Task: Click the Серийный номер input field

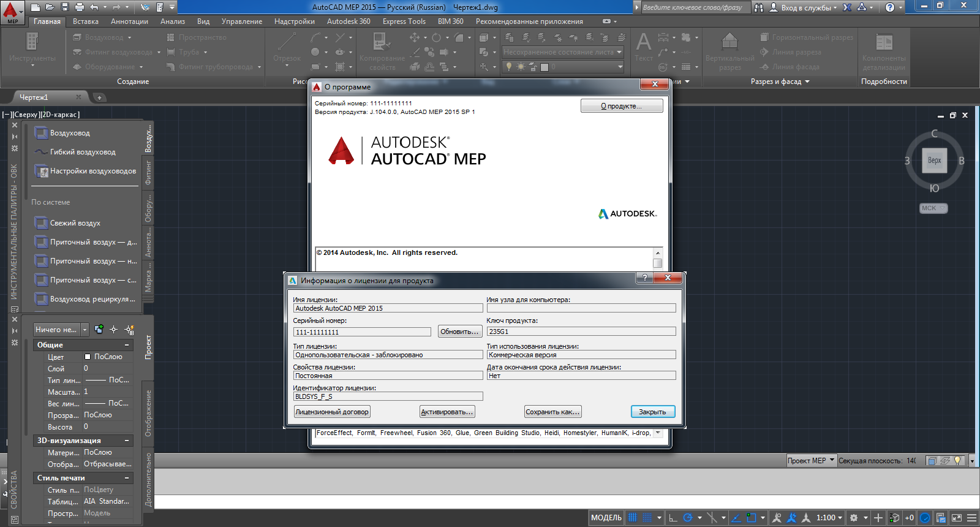Action: pyautogui.click(x=362, y=332)
